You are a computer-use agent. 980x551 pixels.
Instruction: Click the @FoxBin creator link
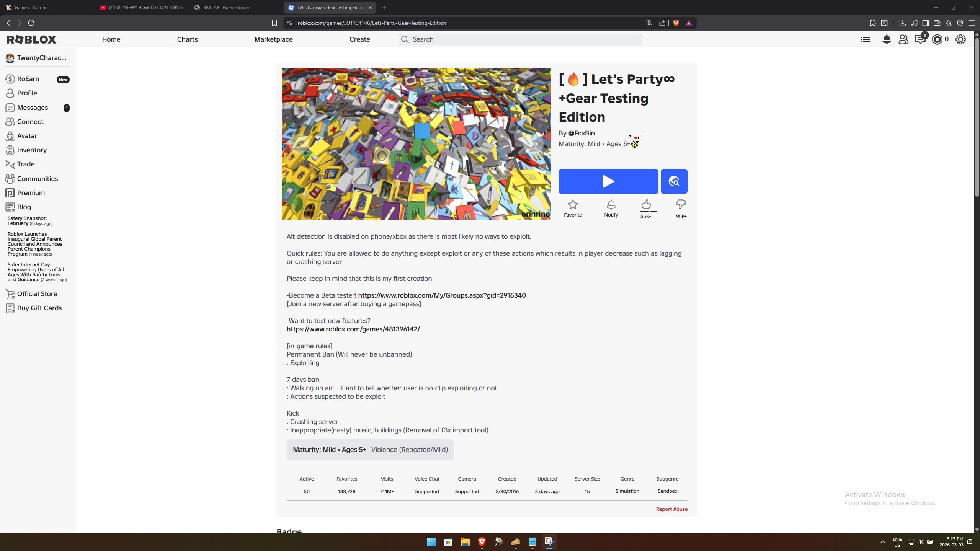(x=581, y=133)
